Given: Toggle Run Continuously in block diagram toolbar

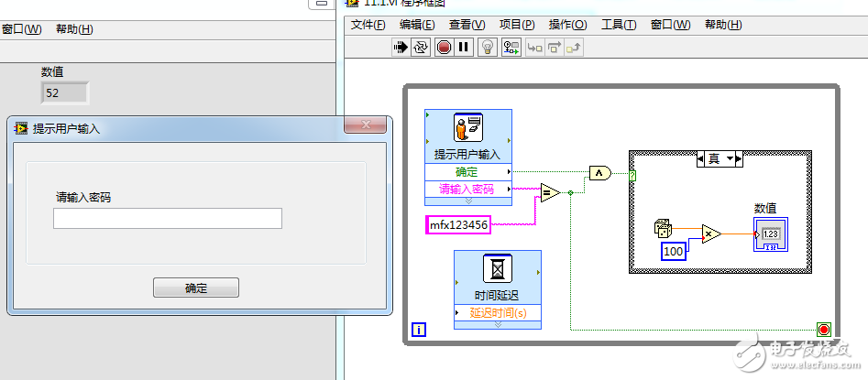Looking at the screenshot, I should [420, 48].
